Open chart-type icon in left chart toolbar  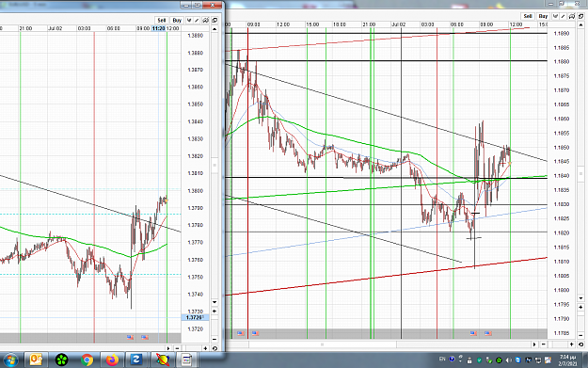pyautogui.click(x=189, y=21)
